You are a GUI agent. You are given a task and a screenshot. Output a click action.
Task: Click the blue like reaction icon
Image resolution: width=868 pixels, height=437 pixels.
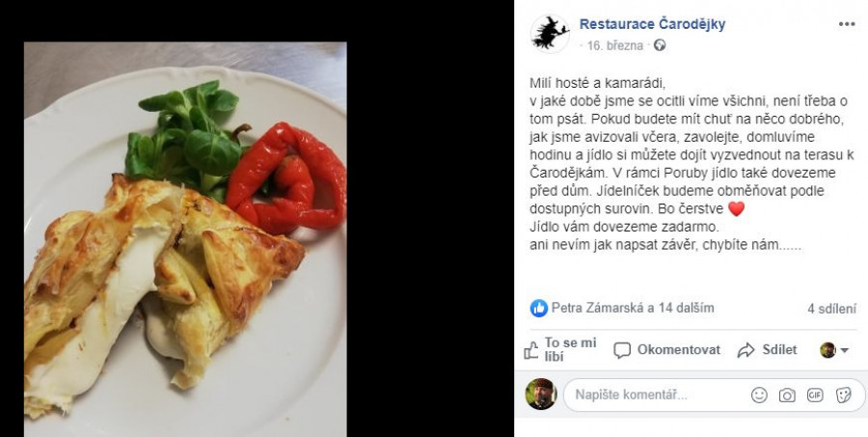[x=538, y=308]
